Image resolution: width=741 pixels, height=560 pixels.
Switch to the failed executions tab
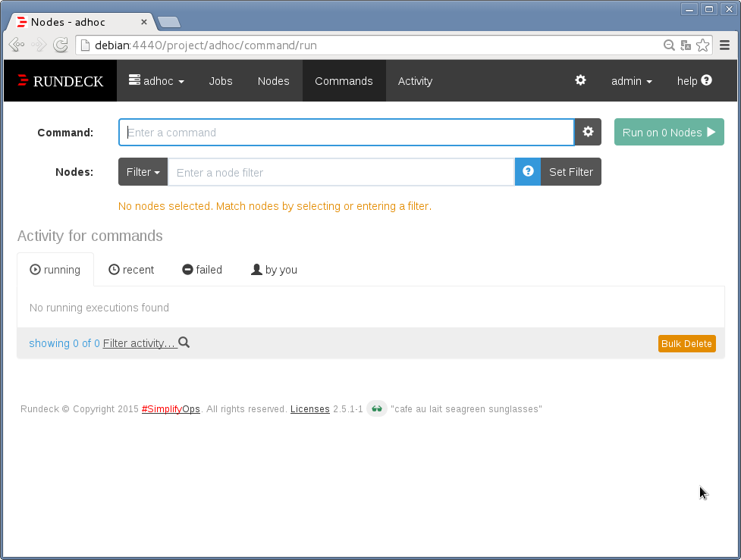(x=203, y=270)
